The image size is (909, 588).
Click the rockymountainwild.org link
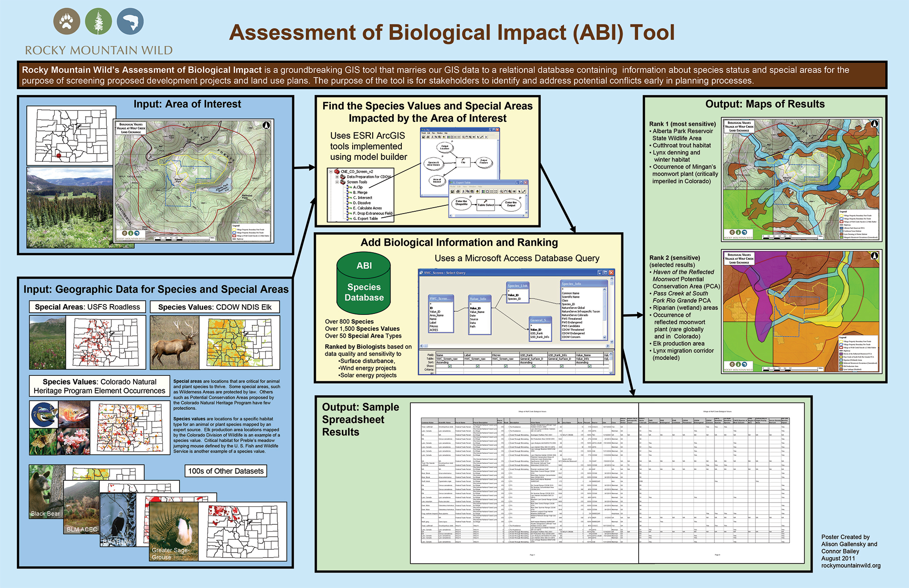click(850, 565)
